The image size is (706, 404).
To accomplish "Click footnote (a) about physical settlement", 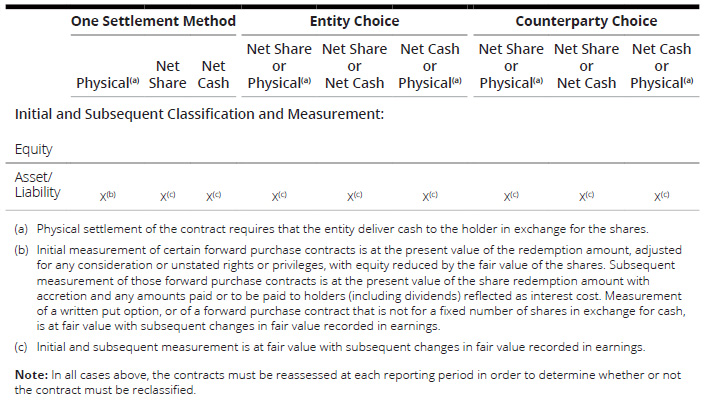I will pos(340,229).
